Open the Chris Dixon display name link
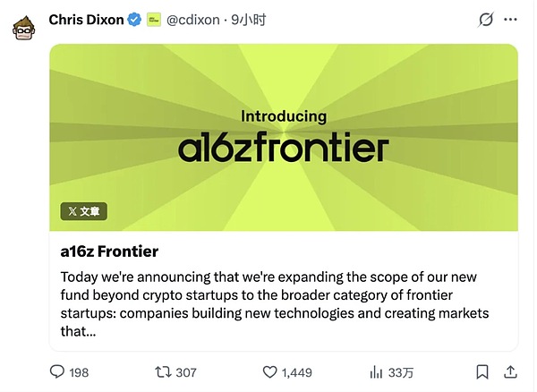Image resolution: width=537 pixels, height=392 pixels. (86, 20)
